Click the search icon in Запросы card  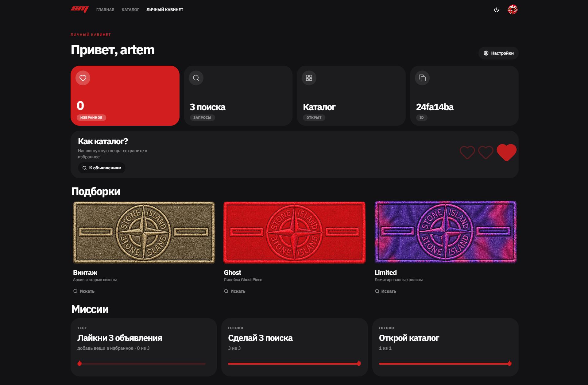click(196, 78)
